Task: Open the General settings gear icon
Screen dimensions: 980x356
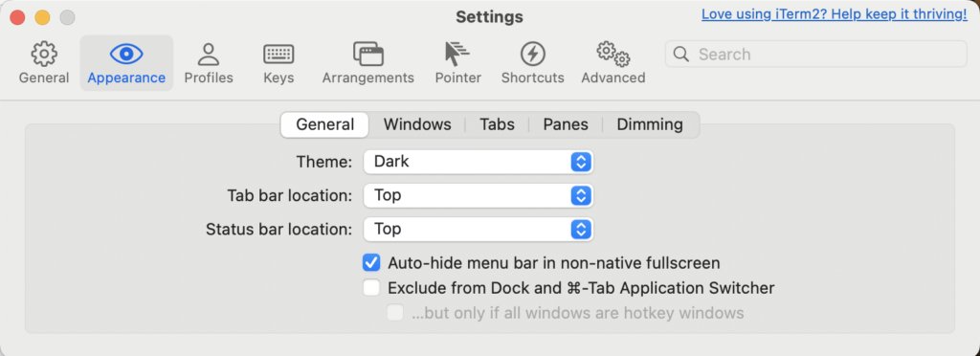Action: (x=44, y=55)
